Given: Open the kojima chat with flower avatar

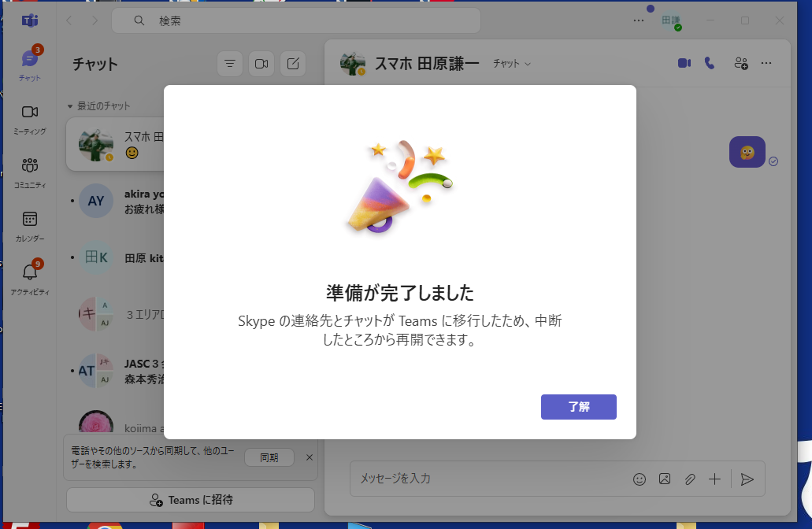Looking at the screenshot, I should pos(116,422).
